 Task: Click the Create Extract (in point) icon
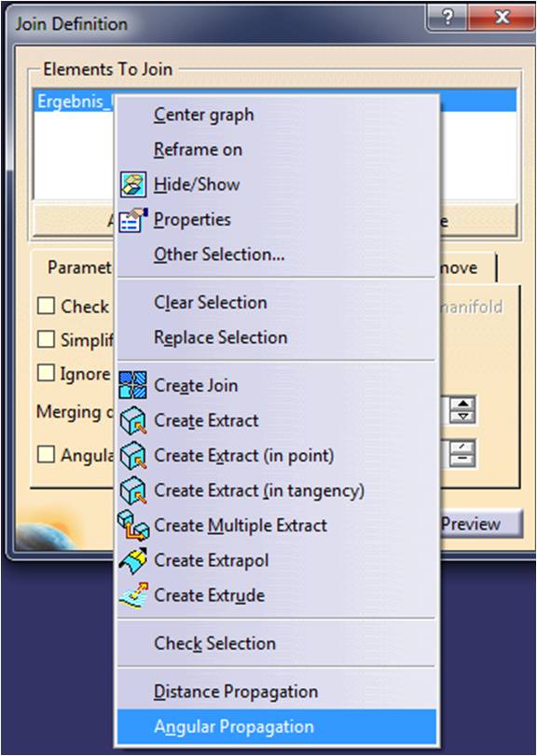tap(133, 456)
